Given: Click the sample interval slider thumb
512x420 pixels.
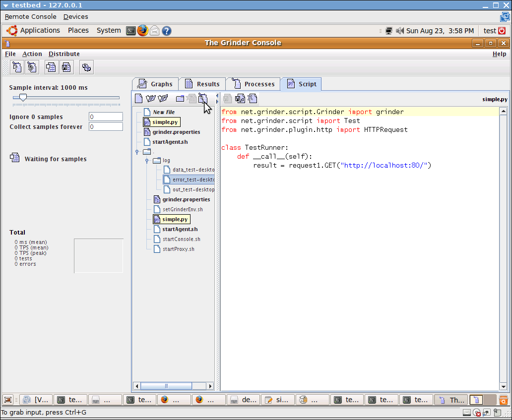Looking at the screenshot, I should (23, 97).
